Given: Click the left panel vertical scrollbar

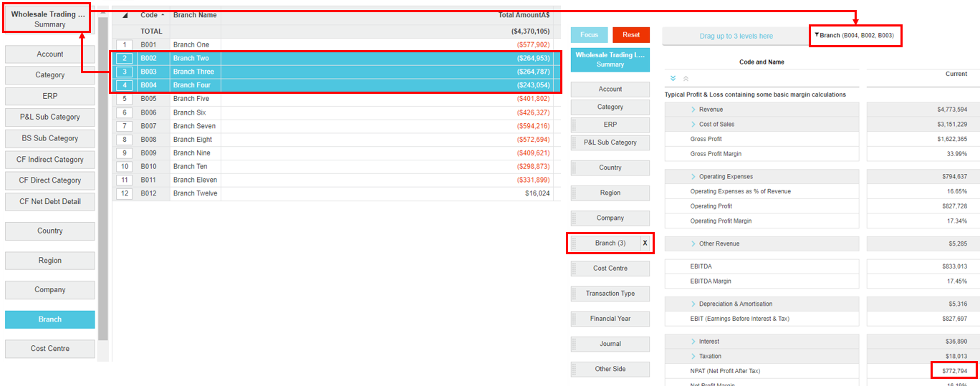Looking at the screenshot, I should click(x=103, y=179).
